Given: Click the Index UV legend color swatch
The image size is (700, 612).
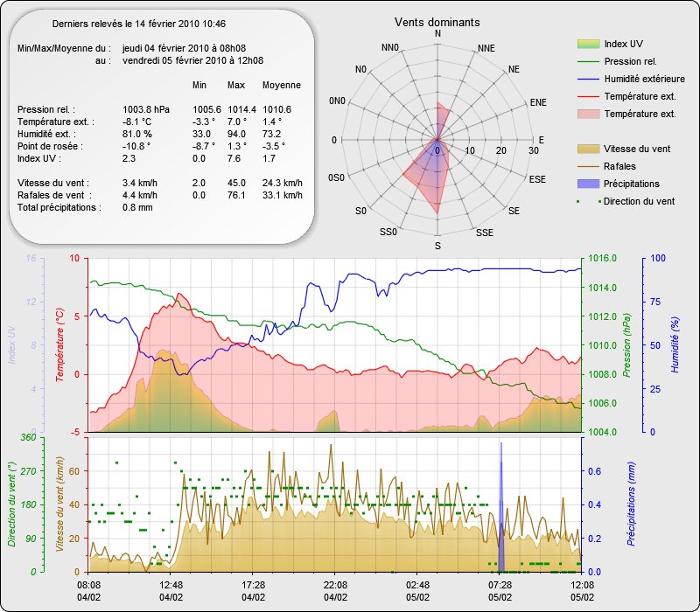Looking at the screenshot, I should pyautogui.click(x=586, y=44).
